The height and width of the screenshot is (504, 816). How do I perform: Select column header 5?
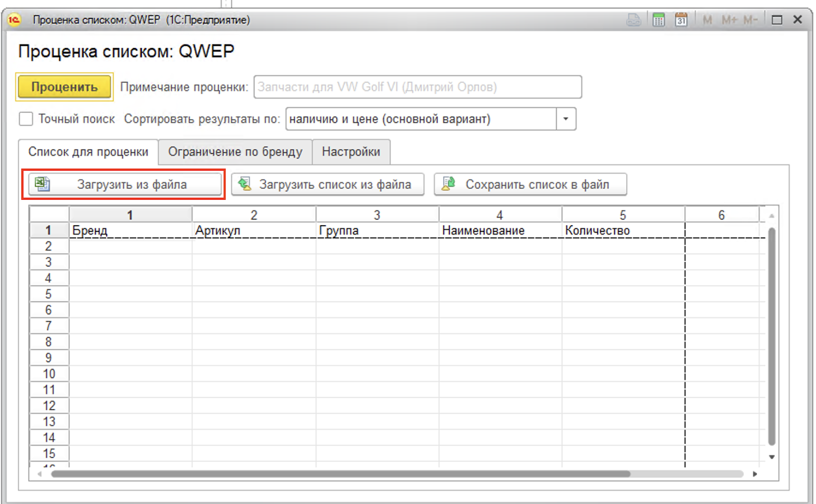[x=623, y=215]
